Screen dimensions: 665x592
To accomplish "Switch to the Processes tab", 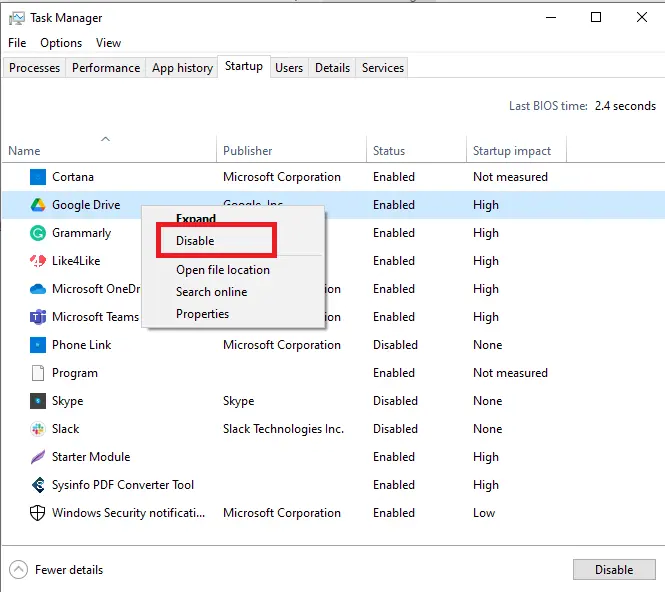I will tap(34, 68).
